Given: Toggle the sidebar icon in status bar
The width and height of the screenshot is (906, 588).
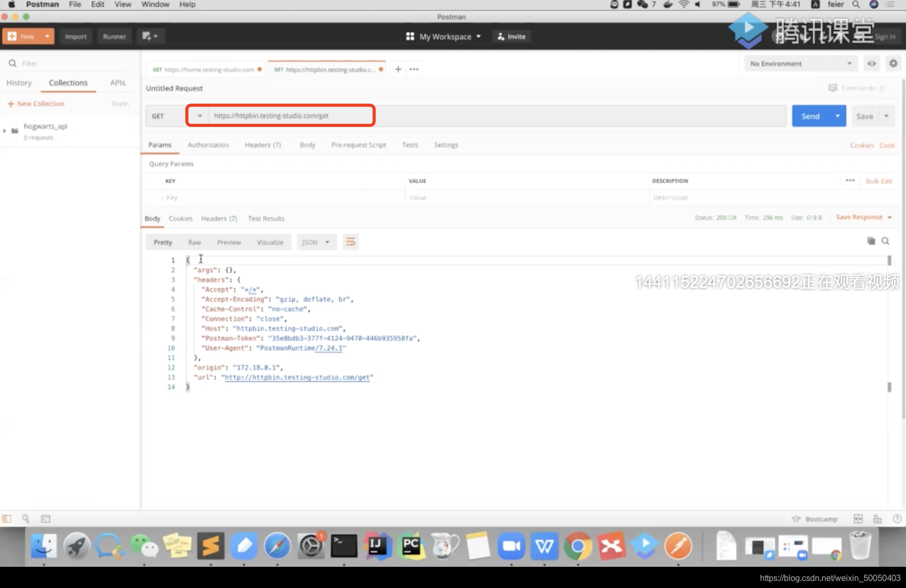Looking at the screenshot, I should [x=7, y=519].
